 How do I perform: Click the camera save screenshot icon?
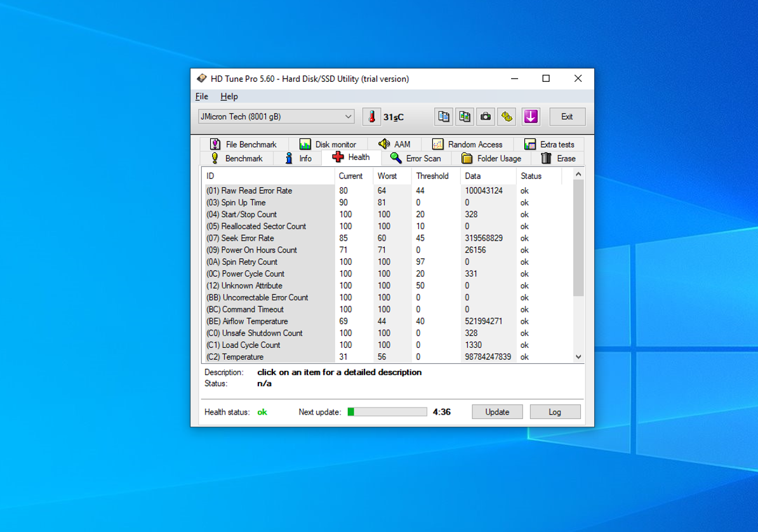pyautogui.click(x=486, y=117)
